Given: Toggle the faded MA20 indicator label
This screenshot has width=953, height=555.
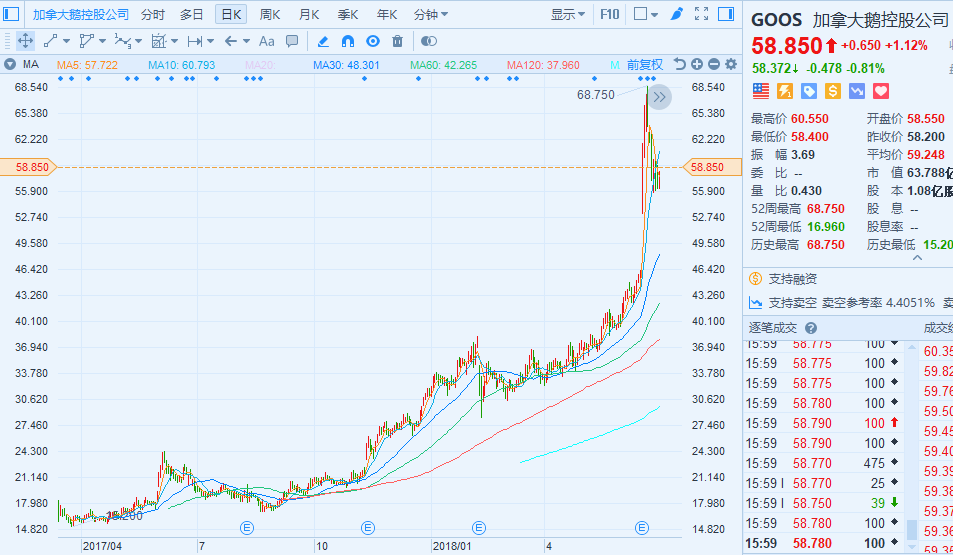Looking at the screenshot, I should [260, 64].
